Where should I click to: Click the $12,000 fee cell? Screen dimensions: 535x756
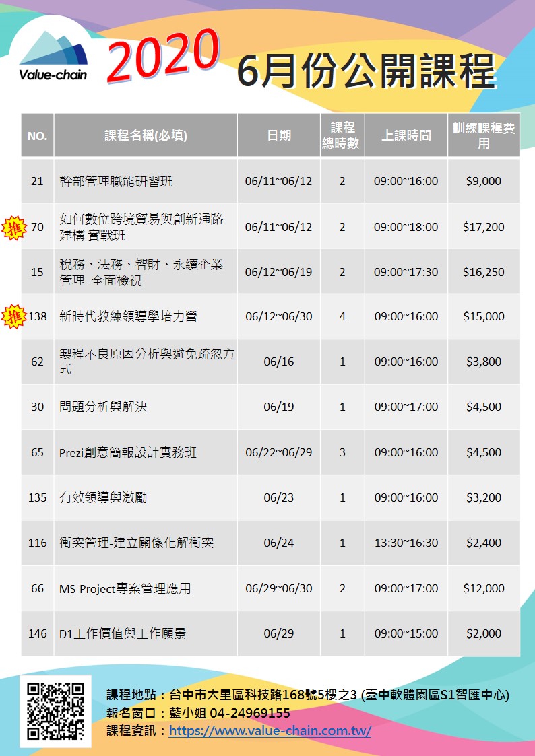click(483, 588)
